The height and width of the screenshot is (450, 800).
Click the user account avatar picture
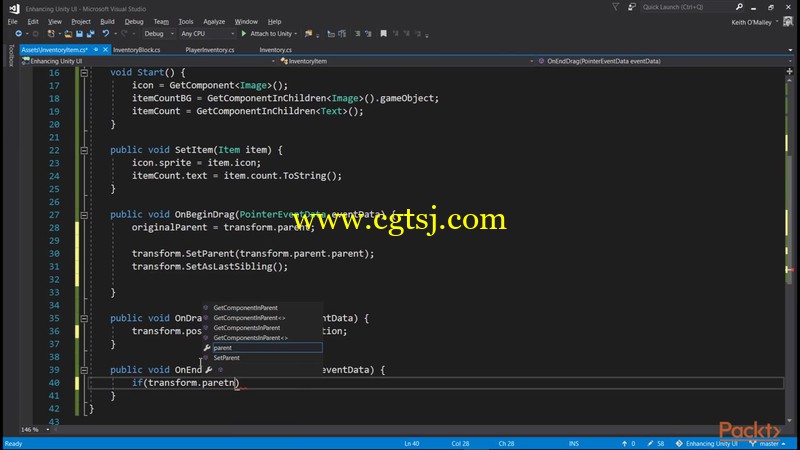(x=788, y=22)
